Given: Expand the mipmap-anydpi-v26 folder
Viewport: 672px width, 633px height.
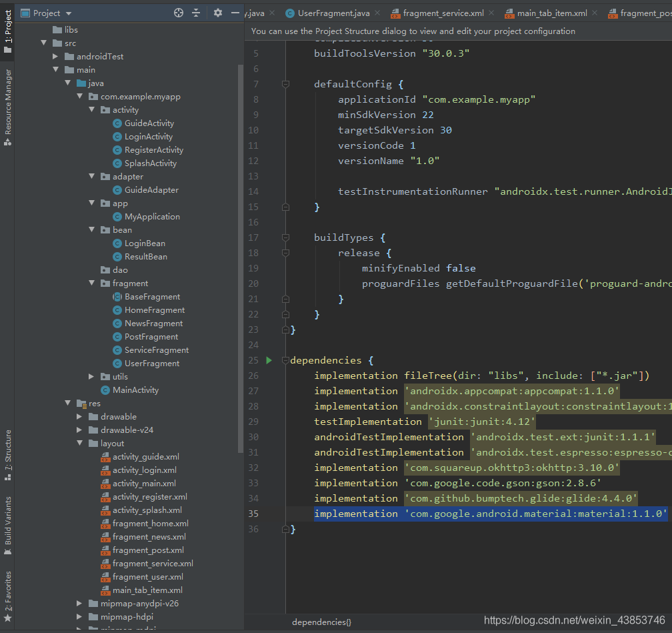Looking at the screenshot, I should [79, 604].
